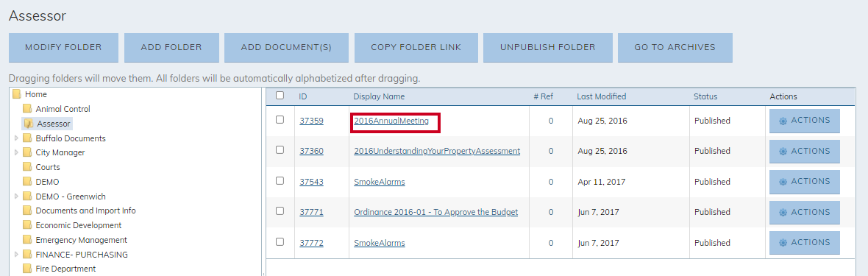
Task: Click the Home folder icon
Action: coord(17,94)
